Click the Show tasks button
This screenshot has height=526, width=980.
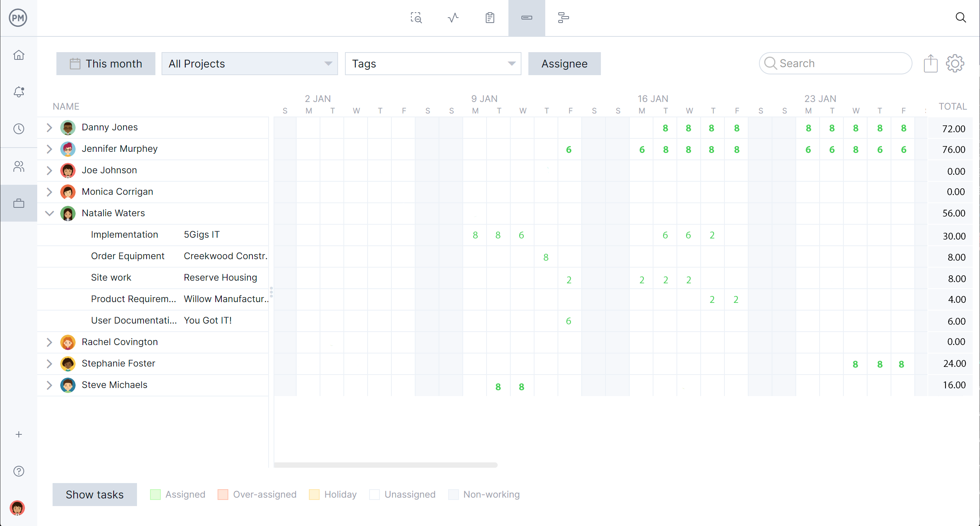click(x=94, y=494)
